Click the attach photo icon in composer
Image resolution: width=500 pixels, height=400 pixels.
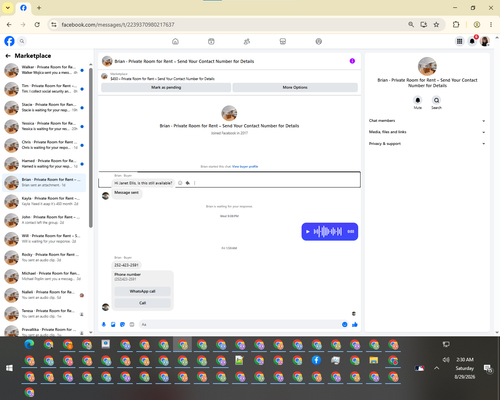pos(113,324)
